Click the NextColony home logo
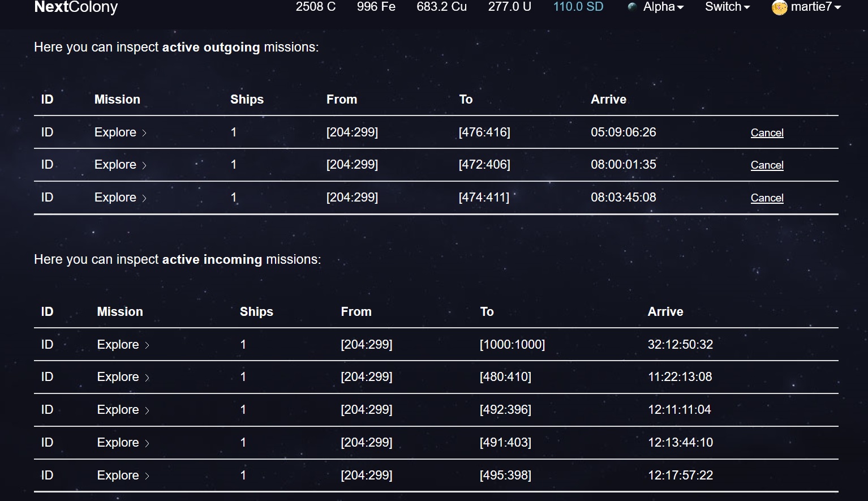The image size is (868, 501). (76, 7)
